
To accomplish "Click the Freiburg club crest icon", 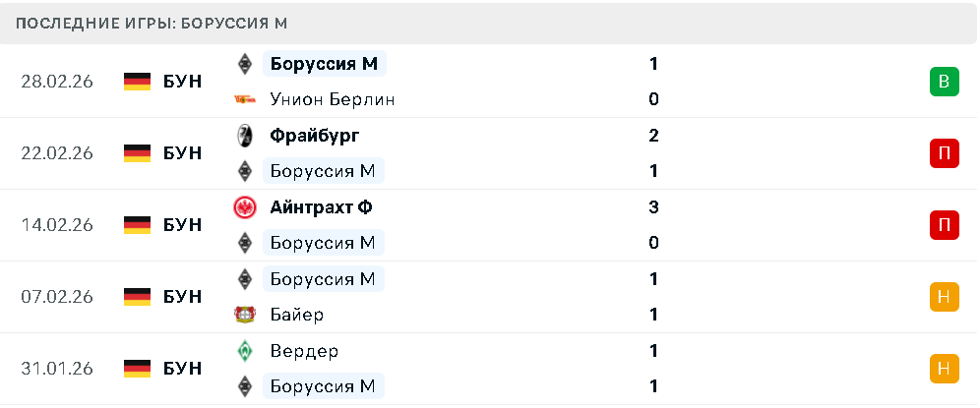I will pos(244,136).
